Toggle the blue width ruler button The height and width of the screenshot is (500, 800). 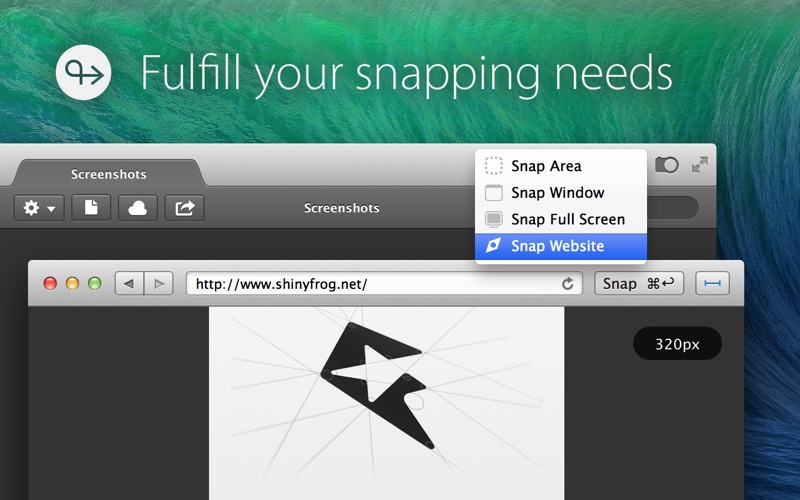click(x=712, y=283)
